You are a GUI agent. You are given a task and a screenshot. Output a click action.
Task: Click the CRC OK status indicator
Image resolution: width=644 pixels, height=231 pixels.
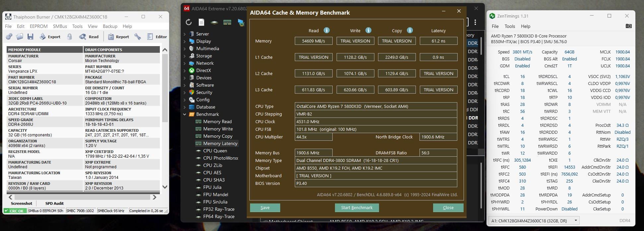point(15,211)
